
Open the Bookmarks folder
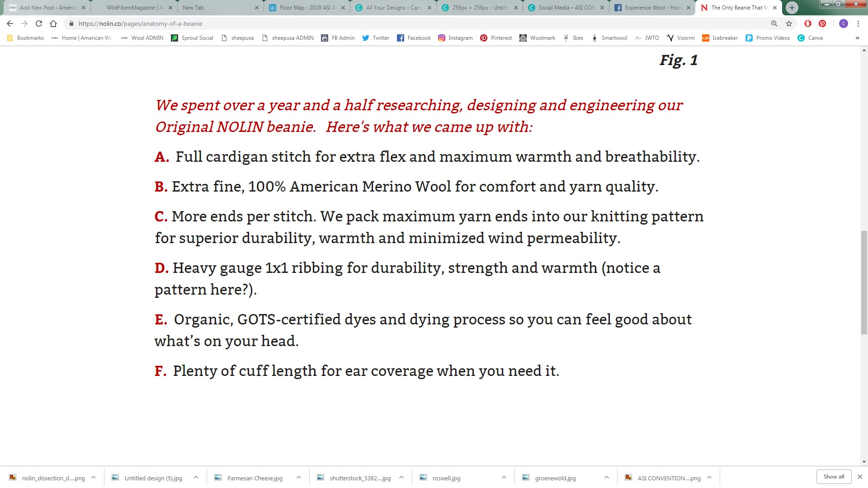(26, 38)
